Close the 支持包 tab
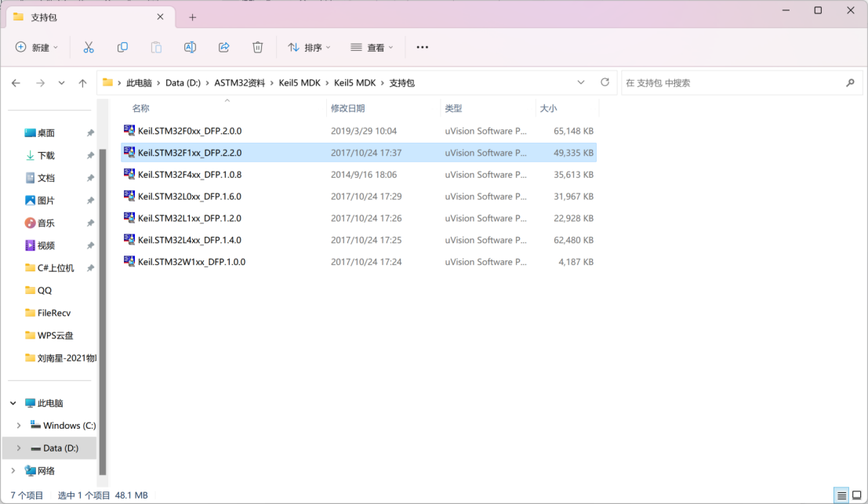 [161, 17]
